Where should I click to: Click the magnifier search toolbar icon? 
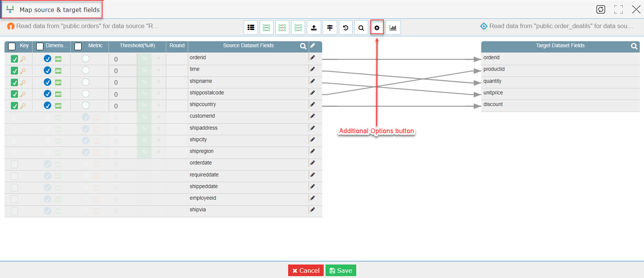pyautogui.click(x=361, y=27)
